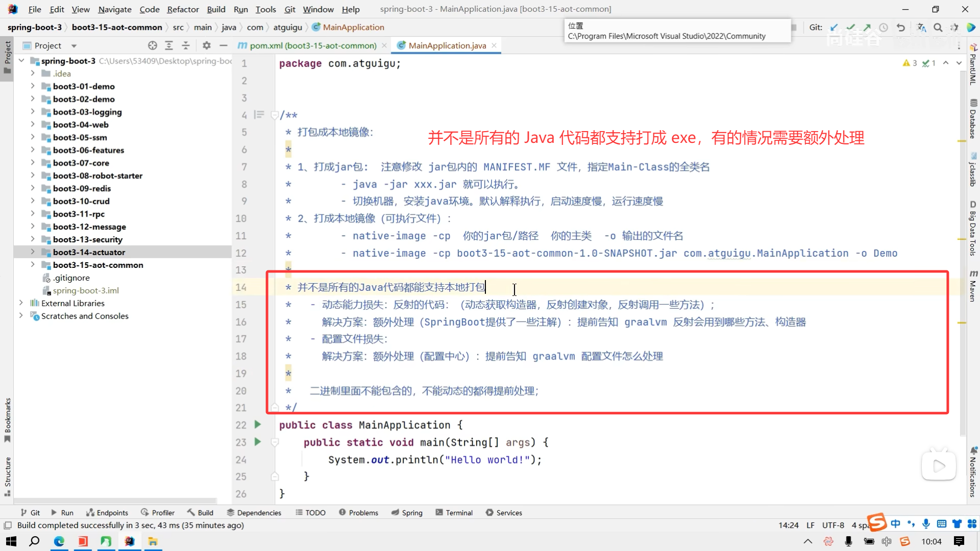Viewport: 980px width, 551px height.
Task: Click the Rollback undo arrow icon
Action: (901, 28)
